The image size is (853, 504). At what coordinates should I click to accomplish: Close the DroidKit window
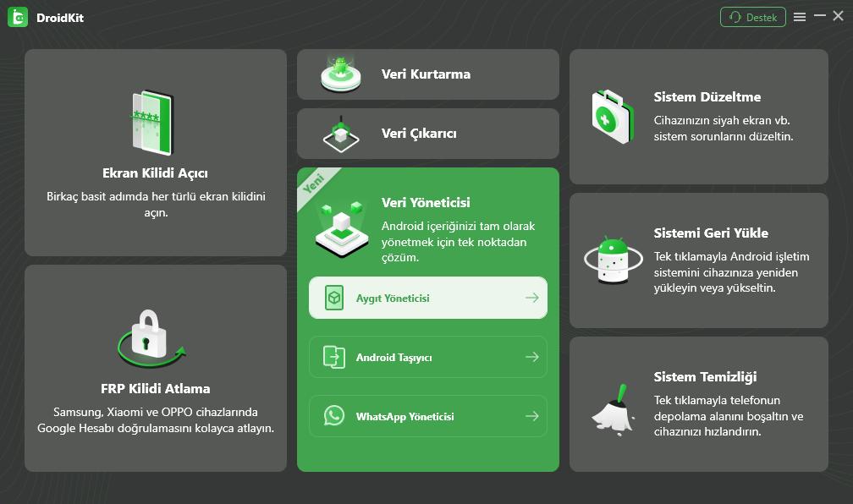(839, 16)
